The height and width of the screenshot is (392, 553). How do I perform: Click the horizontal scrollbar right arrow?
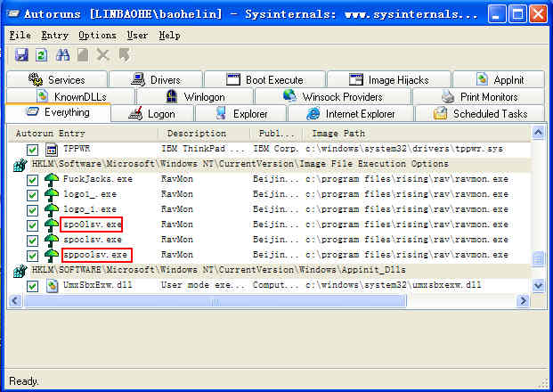point(523,301)
